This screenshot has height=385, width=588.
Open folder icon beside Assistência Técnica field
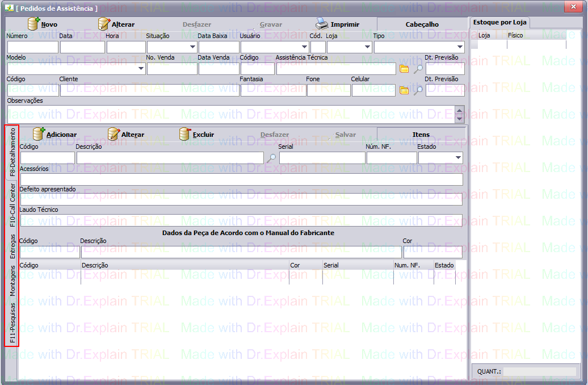(x=404, y=69)
